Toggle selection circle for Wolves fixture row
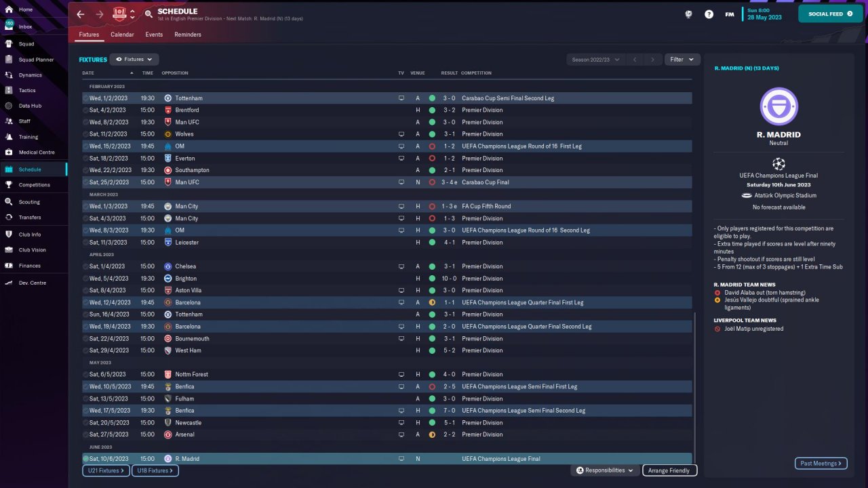The image size is (868, 488). (x=86, y=134)
